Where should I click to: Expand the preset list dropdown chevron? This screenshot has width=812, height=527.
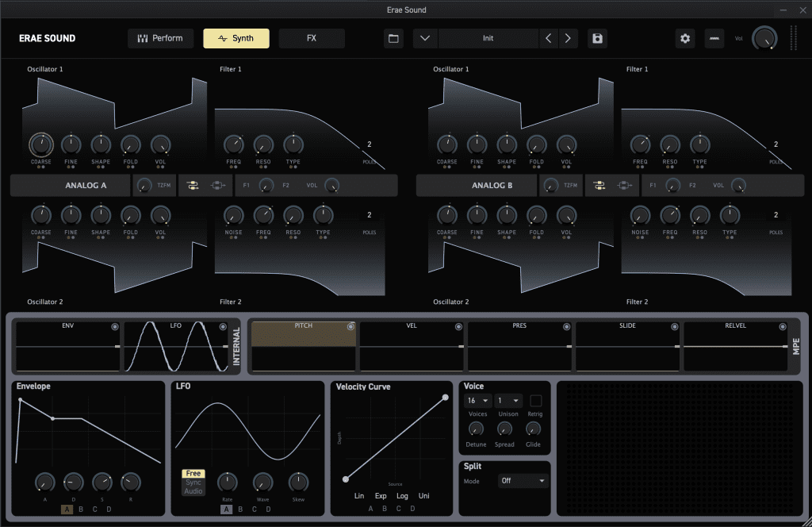click(425, 38)
